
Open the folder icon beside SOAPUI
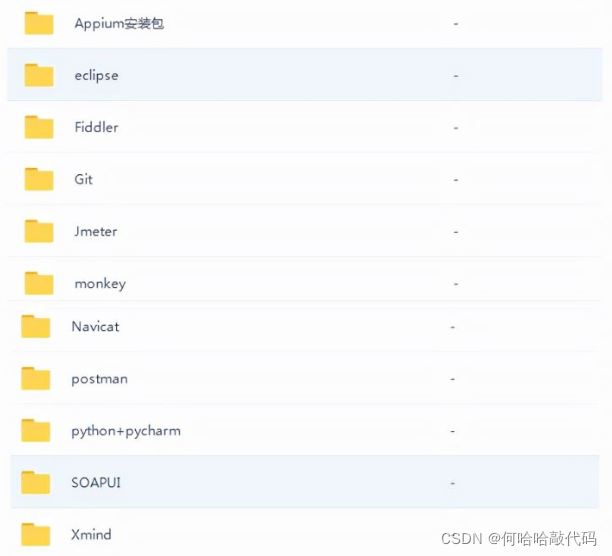pyautogui.click(x=36, y=483)
